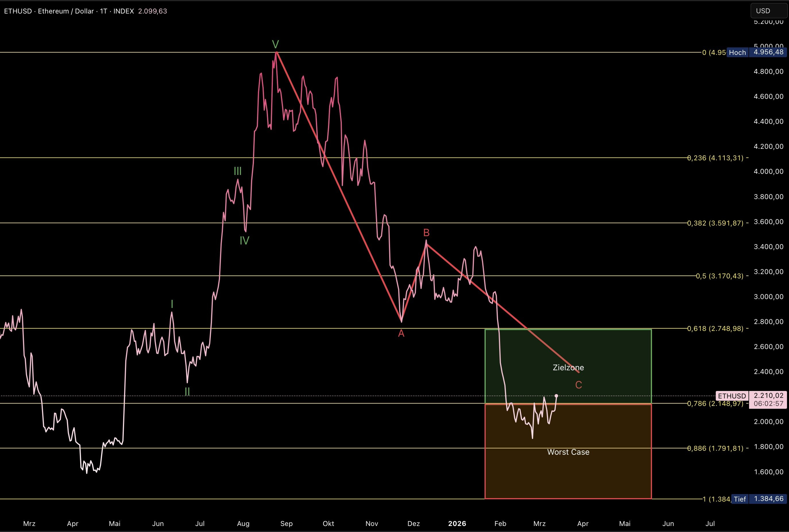
Task: Select the Hoch 4.956,48 price label
Action: (756, 52)
